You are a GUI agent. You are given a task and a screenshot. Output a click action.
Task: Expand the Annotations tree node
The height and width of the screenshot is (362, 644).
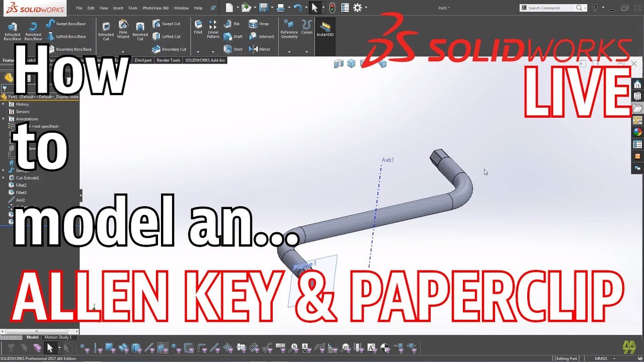[4, 119]
